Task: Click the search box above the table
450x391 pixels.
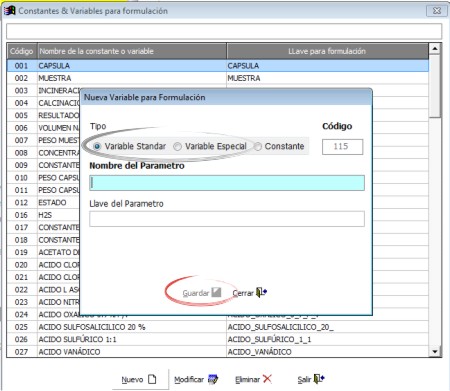Action: point(224,32)
